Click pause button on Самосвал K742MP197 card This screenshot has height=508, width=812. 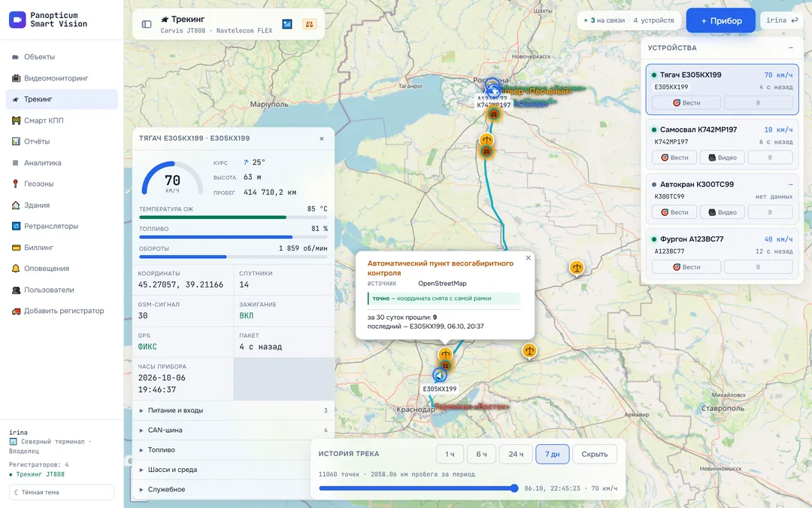click(770, 157)
